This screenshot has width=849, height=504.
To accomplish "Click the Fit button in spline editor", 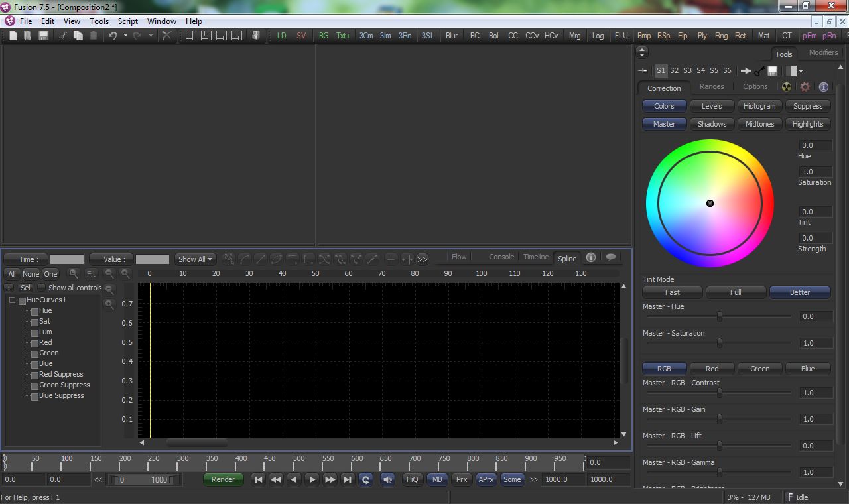I will [91, 273].
